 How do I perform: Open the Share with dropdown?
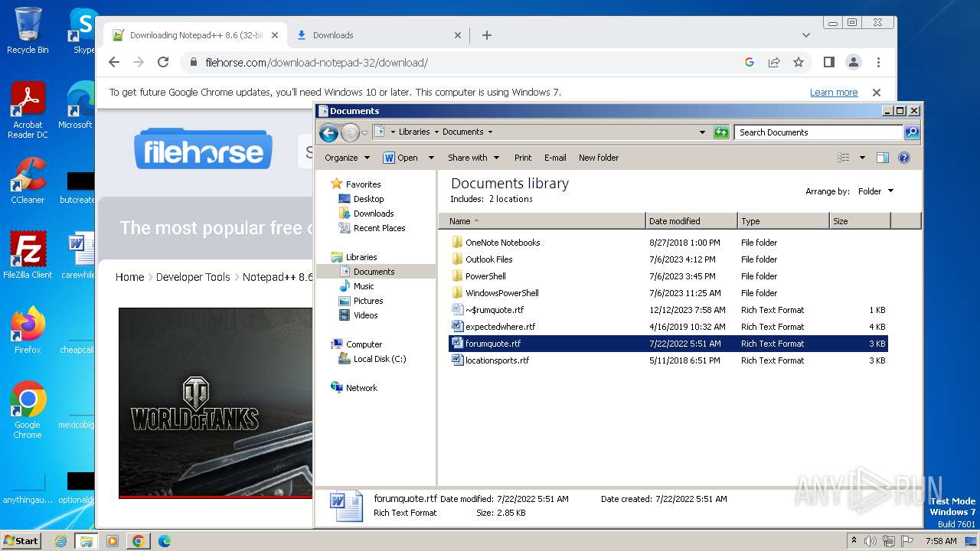pyautogui.click(x=473, y=158)
